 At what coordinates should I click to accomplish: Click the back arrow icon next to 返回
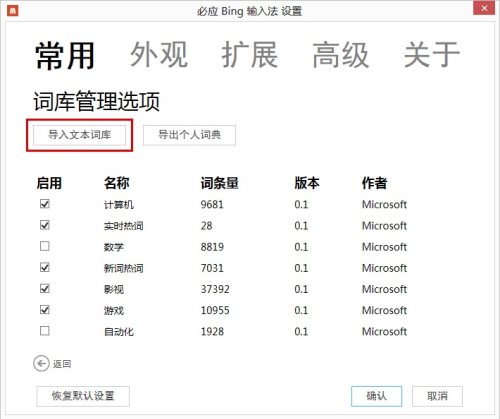click(41, 363)
